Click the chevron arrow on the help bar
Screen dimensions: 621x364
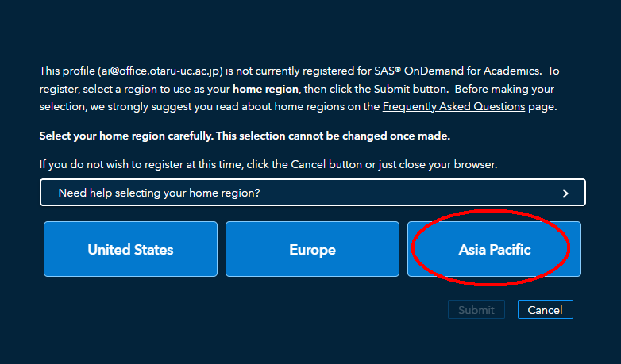coord(565,193)
